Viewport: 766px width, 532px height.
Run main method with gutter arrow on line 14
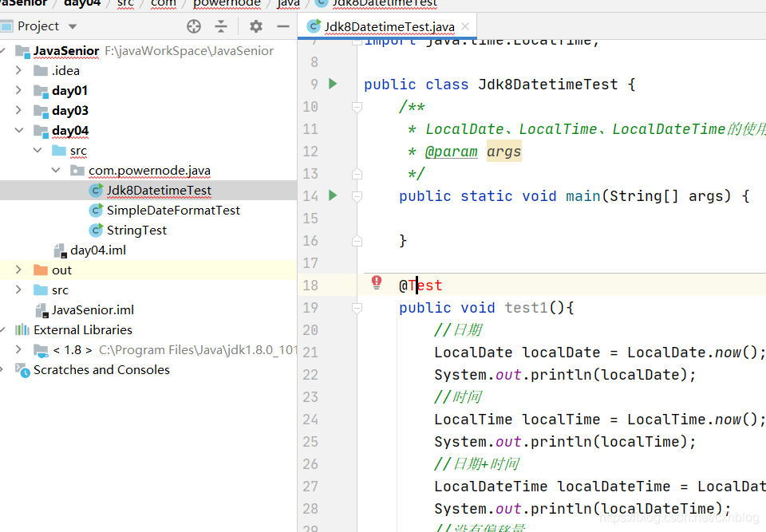334,195
